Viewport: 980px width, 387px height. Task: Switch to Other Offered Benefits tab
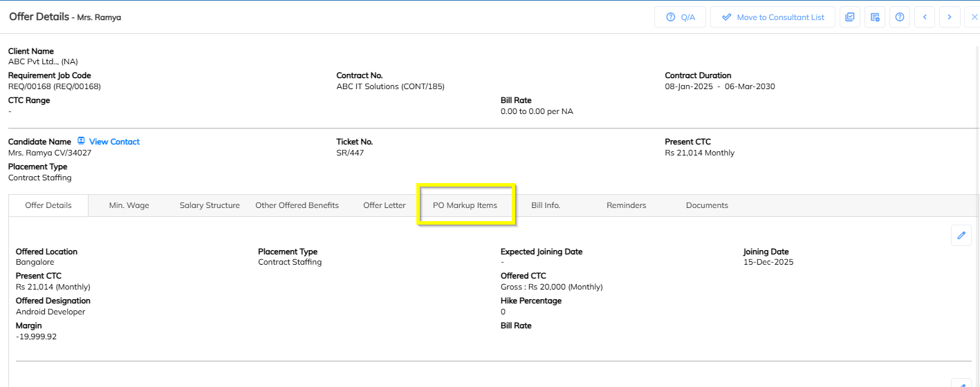tap(297, 205)
